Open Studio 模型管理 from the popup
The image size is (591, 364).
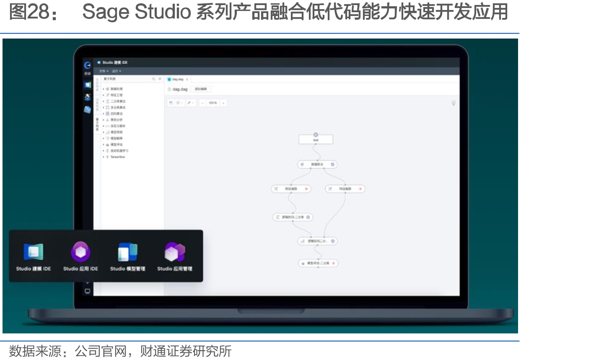[x=127, y=256]
